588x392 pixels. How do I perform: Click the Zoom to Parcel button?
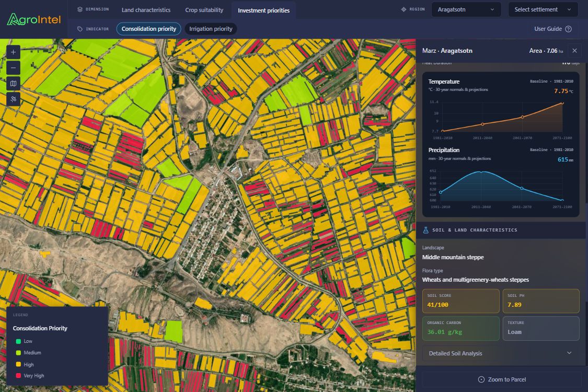click(x=502, y=379)
